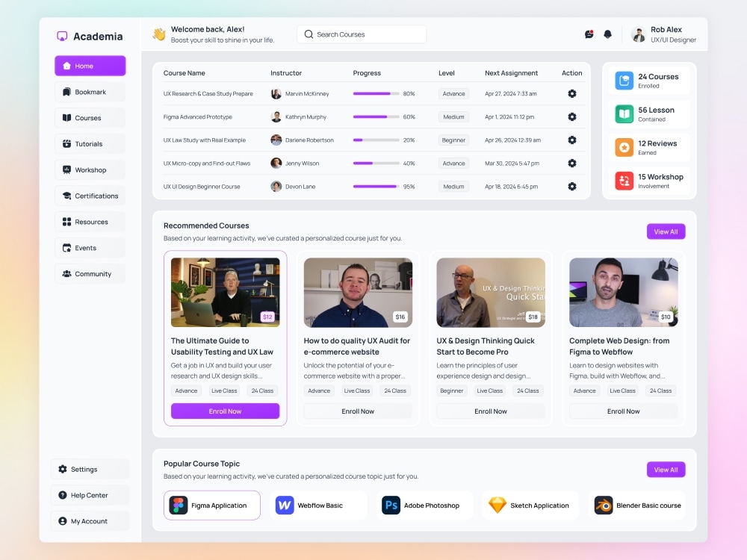The image size is (747, 560).
Task: Enroll in quality UX Audit course
Action: click(x=358, y=411)
